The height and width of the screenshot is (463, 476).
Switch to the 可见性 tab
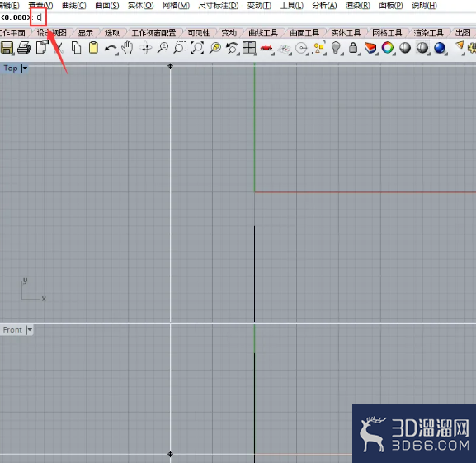[x=199, y=33]
